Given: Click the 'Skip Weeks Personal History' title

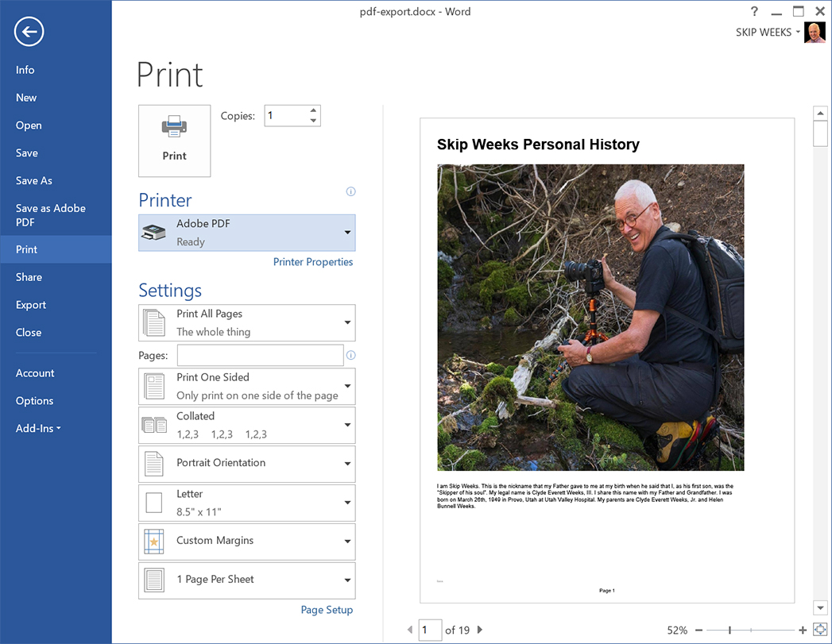Looking at the screenshot, I should 538,145.
